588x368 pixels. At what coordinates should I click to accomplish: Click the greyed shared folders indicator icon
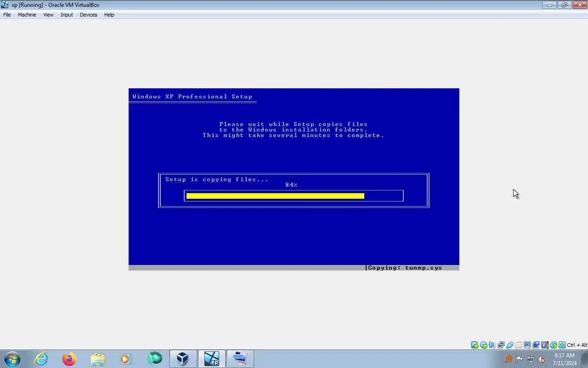click(x=519, y=345)
